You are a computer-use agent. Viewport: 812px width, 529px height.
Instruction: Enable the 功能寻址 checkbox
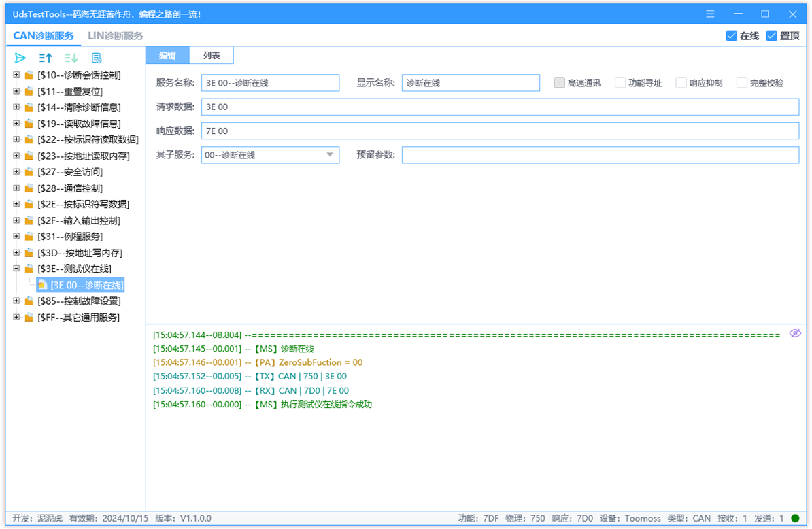(620, 83)
